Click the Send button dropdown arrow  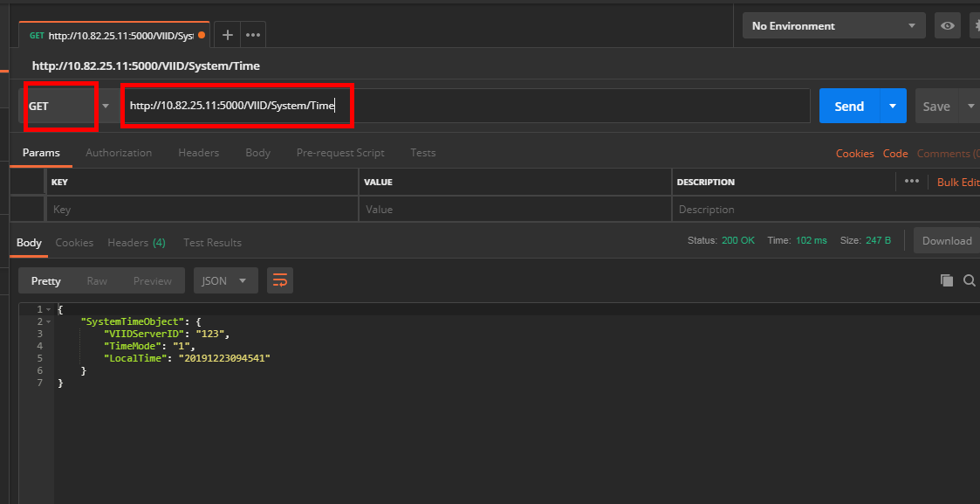892,106
